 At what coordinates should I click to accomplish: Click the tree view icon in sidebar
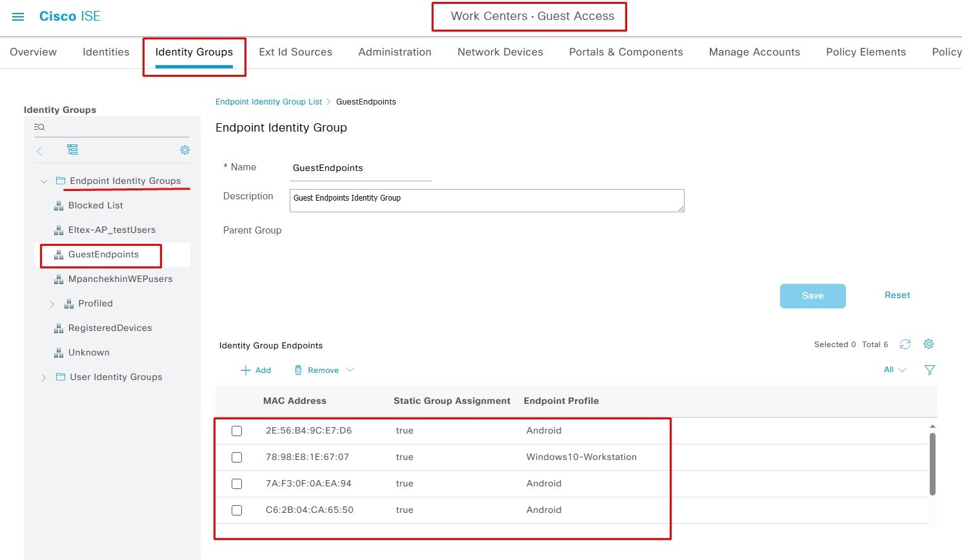pos(72,150)
